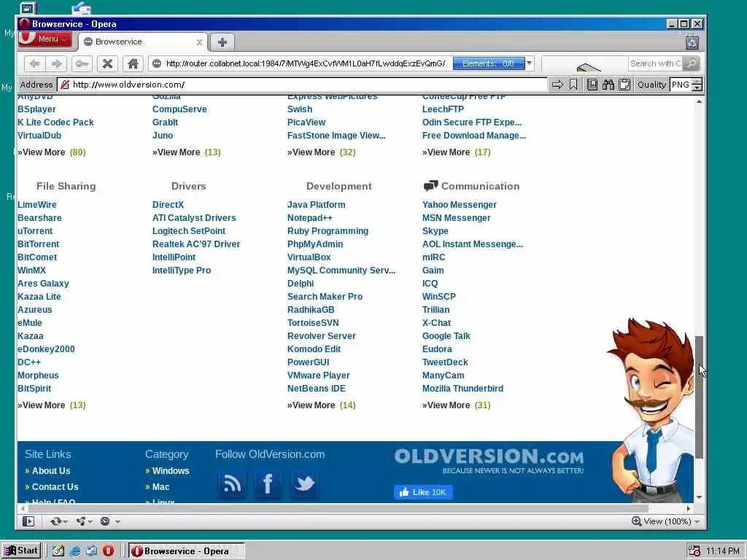Open the LimeWire link
Image resolution: width=747 pixels, height=560 pixels.
pos(36,205)
